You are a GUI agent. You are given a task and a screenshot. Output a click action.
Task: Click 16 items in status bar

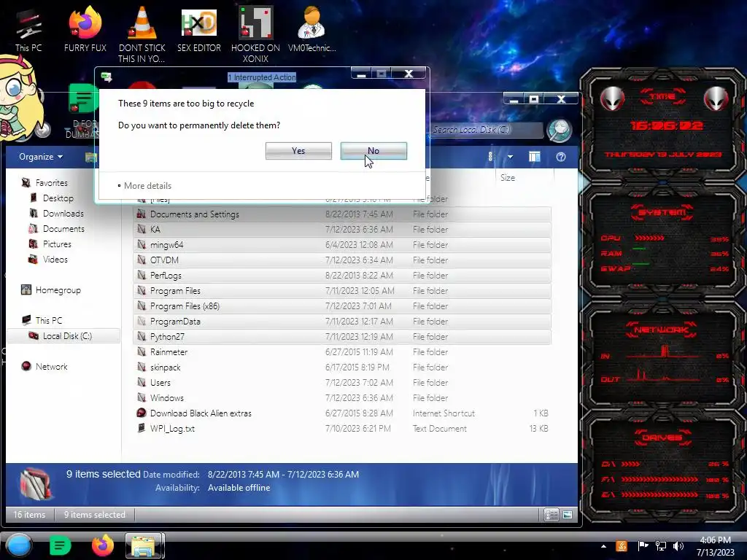point(29,515)
